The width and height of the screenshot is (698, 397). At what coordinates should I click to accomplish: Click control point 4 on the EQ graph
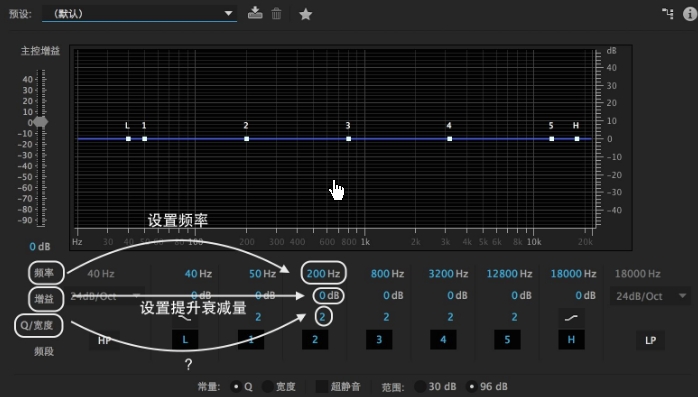[x=450, y=139]
